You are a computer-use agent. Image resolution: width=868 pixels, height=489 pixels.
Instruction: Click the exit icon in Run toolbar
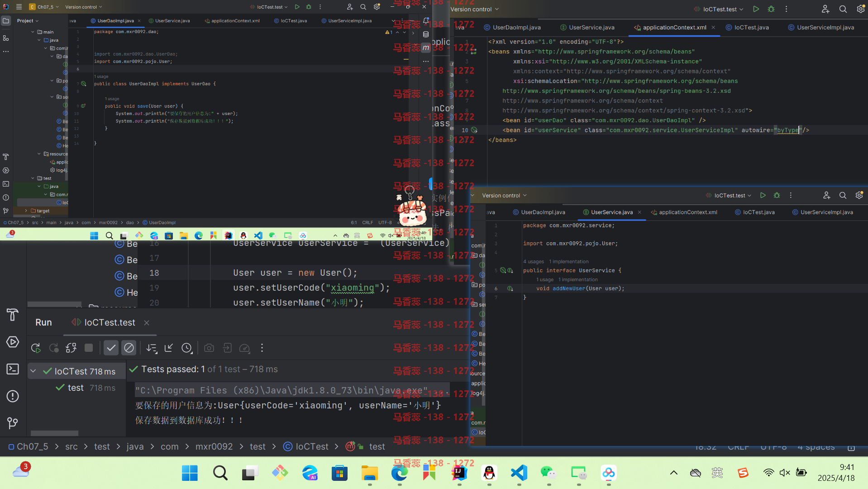227,348
